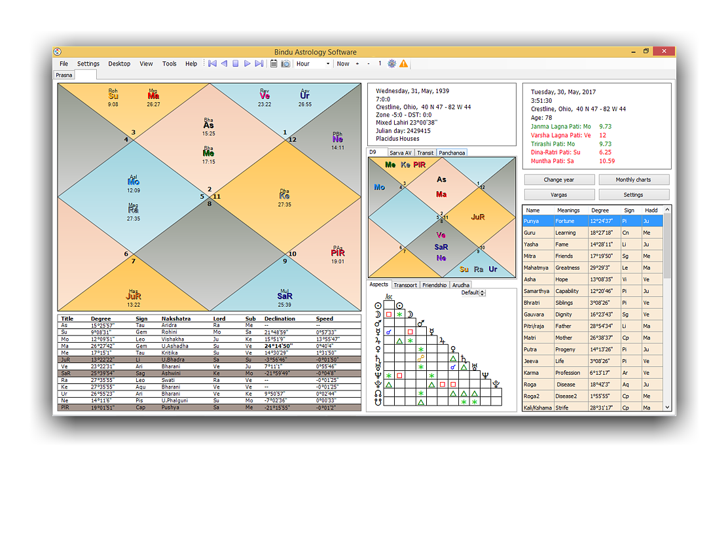Open the File menu

click(64, 63)
